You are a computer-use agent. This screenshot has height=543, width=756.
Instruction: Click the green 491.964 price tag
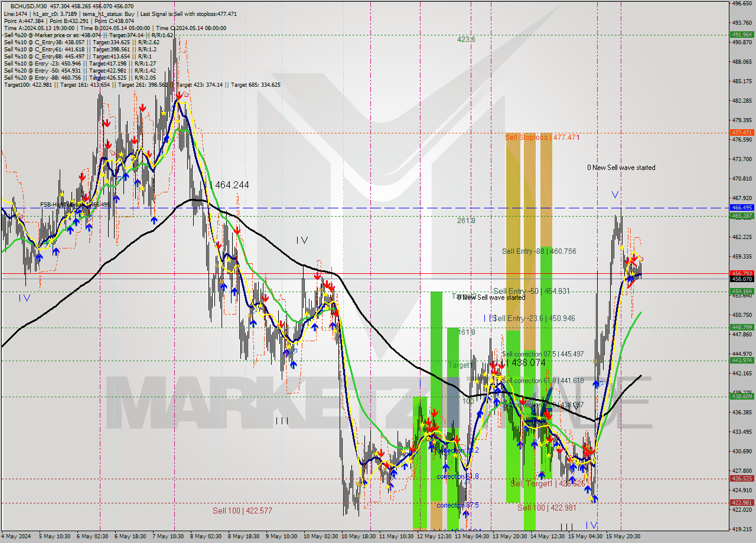point(742,35)
